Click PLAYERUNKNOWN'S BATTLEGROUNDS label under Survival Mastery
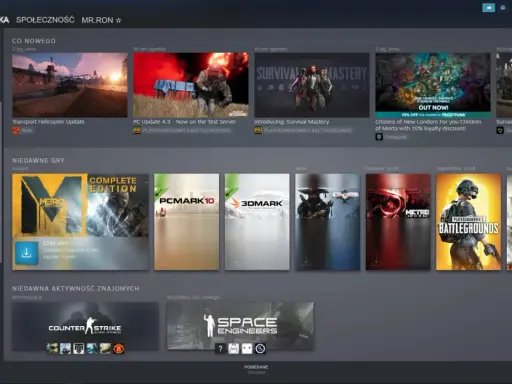This screenshot has height=384, width=512. [308, 130]
